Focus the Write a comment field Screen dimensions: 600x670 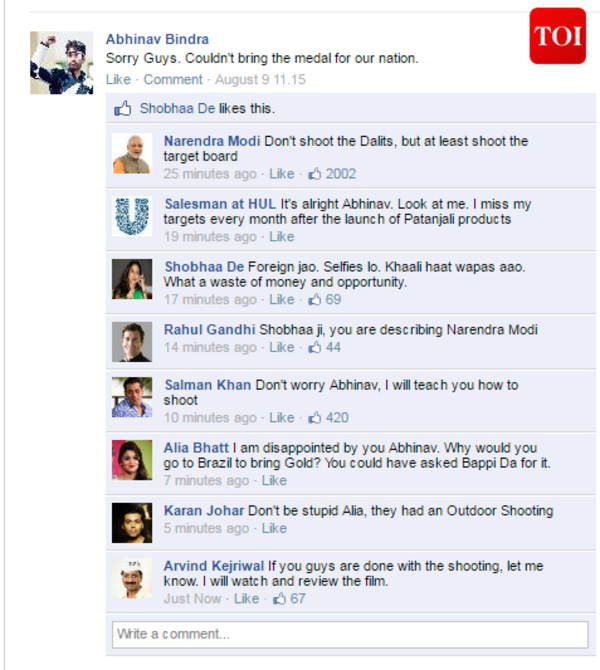coord(350,635)
